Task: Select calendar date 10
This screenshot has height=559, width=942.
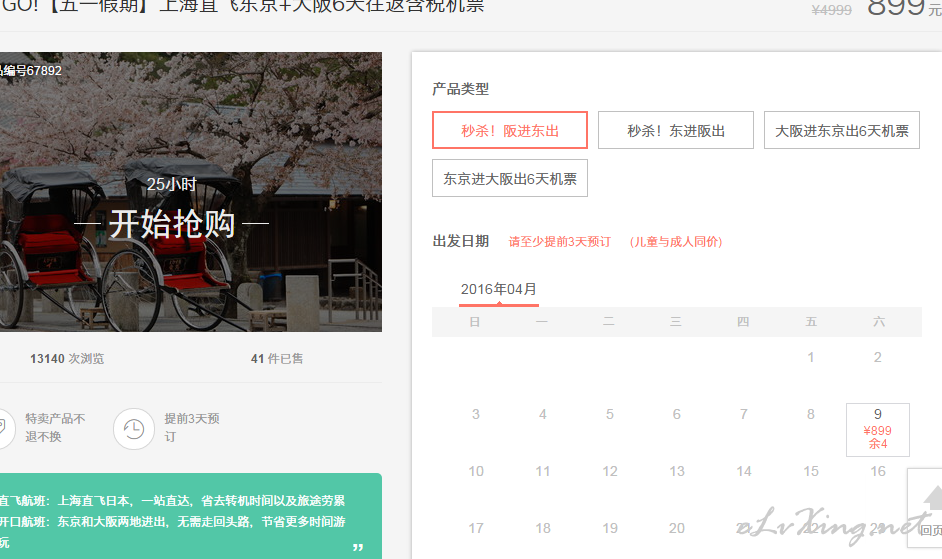Action: click(x=476, y=471)
